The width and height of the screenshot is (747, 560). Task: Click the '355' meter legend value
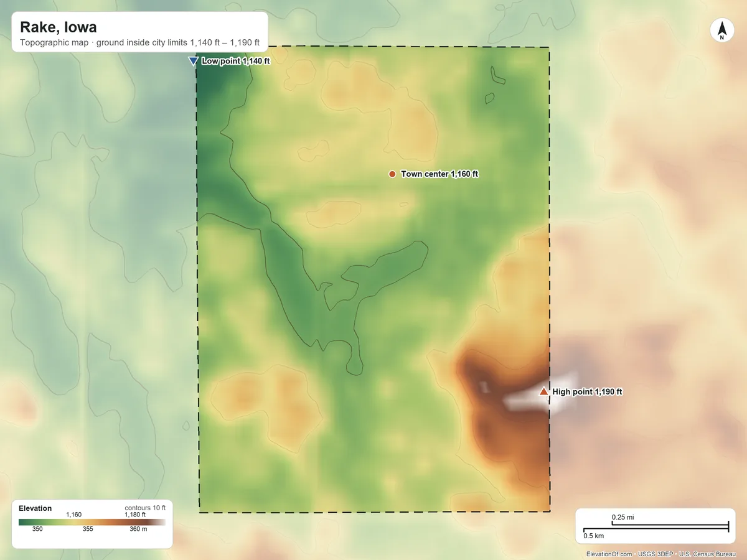click(88, 530)
